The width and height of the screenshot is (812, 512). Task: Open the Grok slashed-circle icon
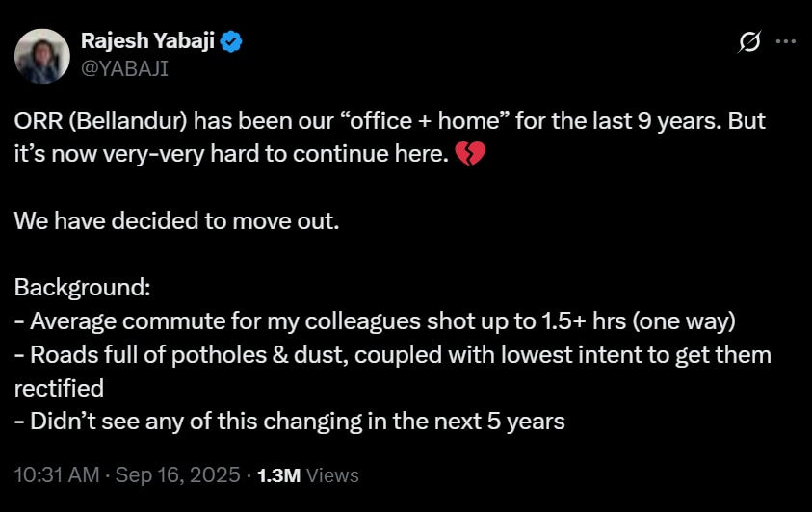[x=748, y=42]
